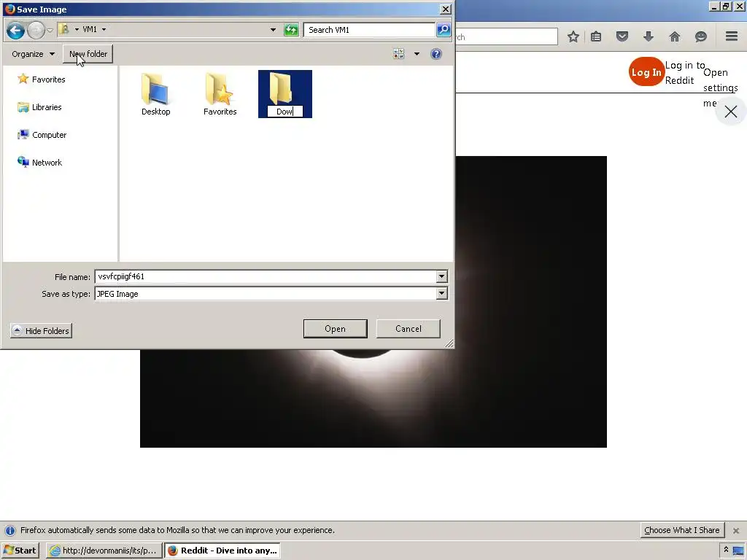Click the Reddit Log In button
747x560 pixels.
646,72
